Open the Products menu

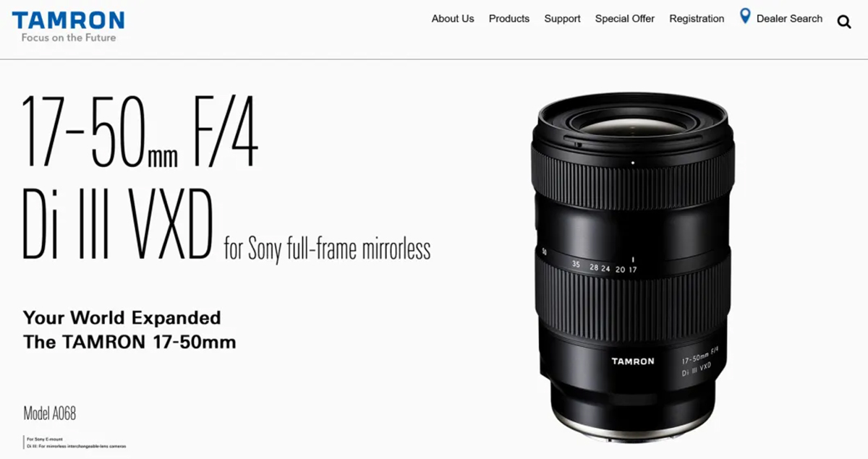pyautogui.click(x=509, y=19)
